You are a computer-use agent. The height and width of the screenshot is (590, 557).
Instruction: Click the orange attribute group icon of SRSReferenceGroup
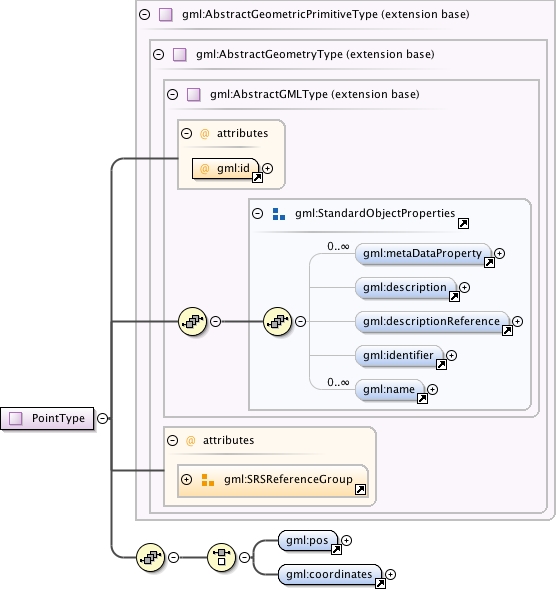pos(207,480)
